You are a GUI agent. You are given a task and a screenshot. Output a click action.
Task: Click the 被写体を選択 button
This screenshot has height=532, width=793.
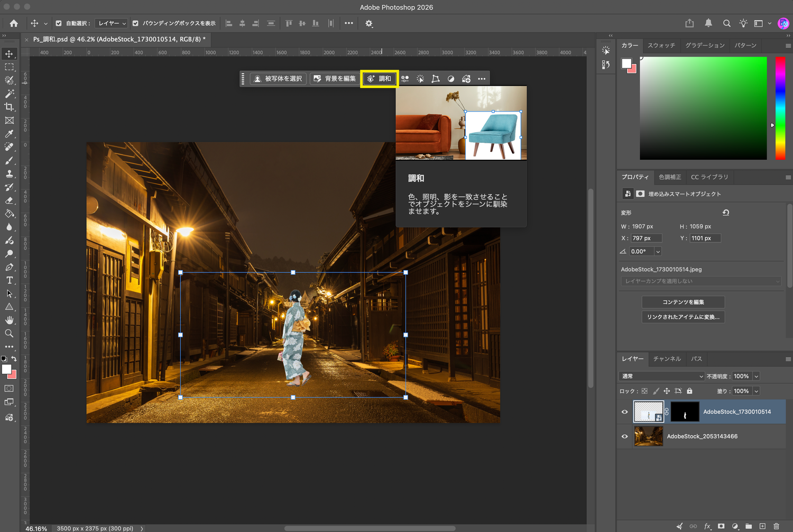[278, 79]
